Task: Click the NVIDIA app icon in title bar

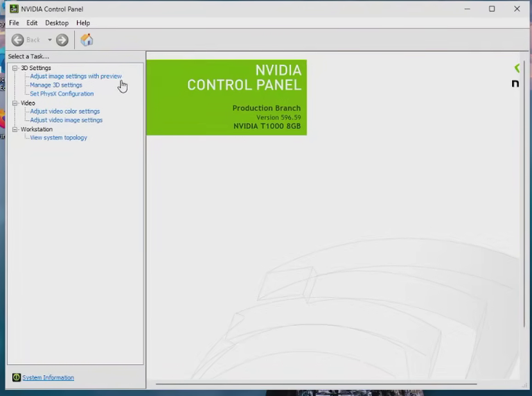Action: click(14, 9)
